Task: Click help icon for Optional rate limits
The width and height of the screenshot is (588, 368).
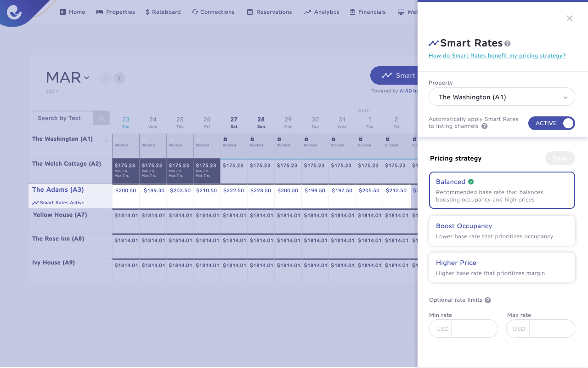Action: 488,300
